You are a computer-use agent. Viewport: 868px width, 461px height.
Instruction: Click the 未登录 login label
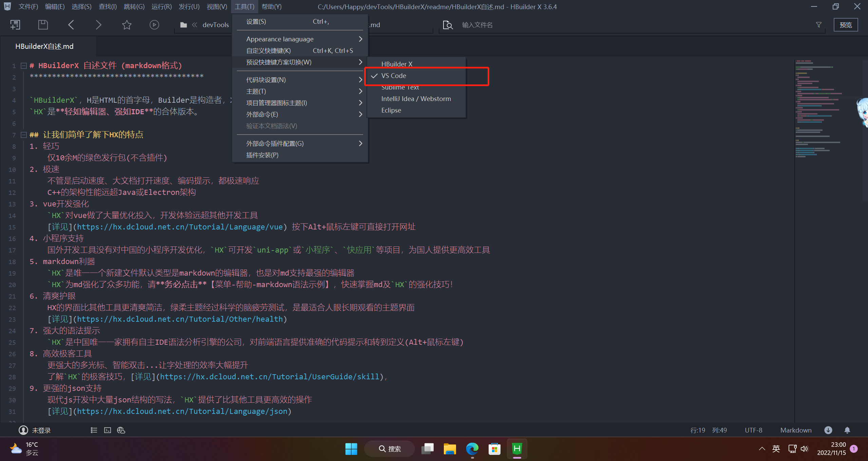[41, 430]
